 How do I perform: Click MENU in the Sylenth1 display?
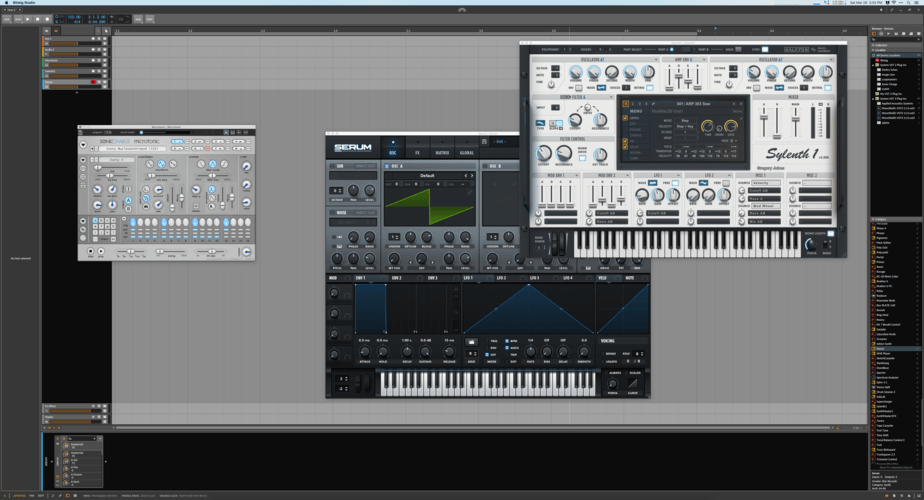[636, 111]
